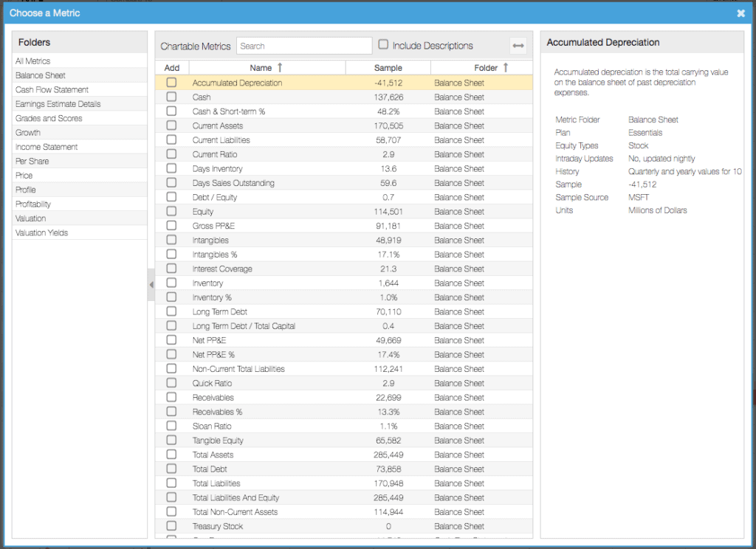Screen dimensions: 756x549
Task: Open the All Metrics folder
Action: [x=80, y=61]
